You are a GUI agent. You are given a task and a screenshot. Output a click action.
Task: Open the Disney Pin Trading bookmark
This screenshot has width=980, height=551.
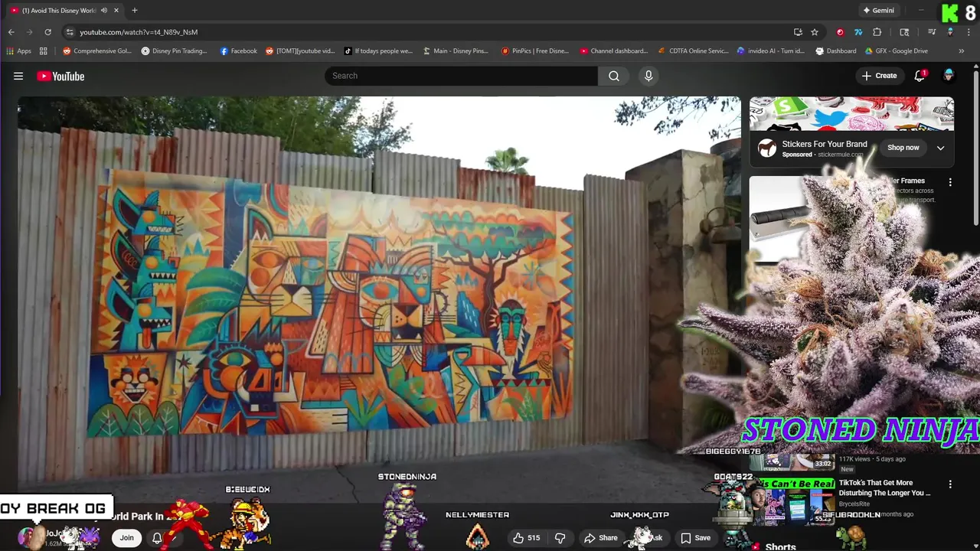click(x=174, y=51)
